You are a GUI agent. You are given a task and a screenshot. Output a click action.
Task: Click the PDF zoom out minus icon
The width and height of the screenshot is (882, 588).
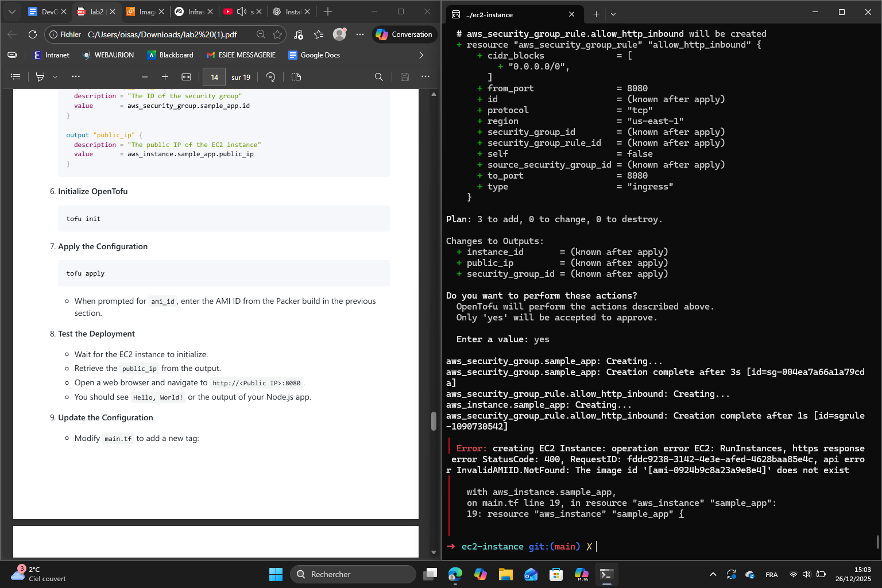pos(145,77)
